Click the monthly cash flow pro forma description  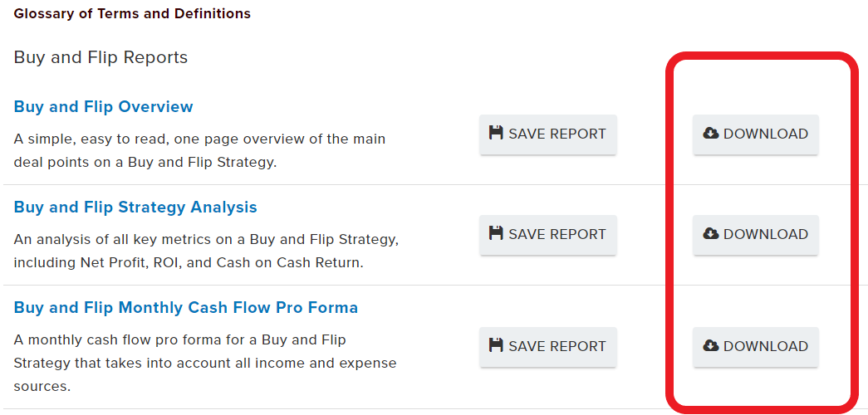pos(205,363)
